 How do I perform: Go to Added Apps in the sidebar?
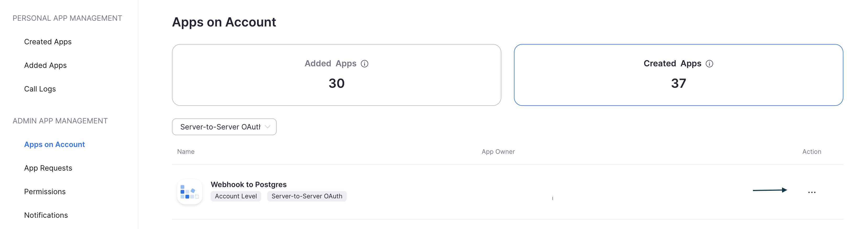click(x=46, y=65)
